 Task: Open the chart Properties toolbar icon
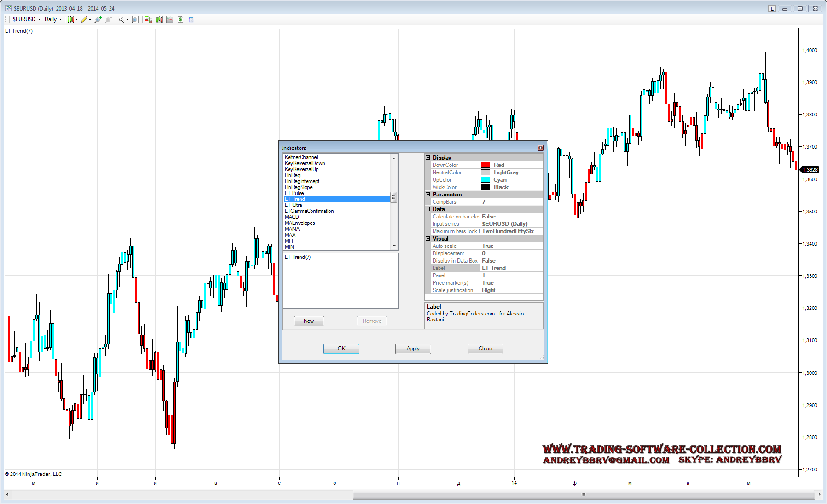point(191,19)
